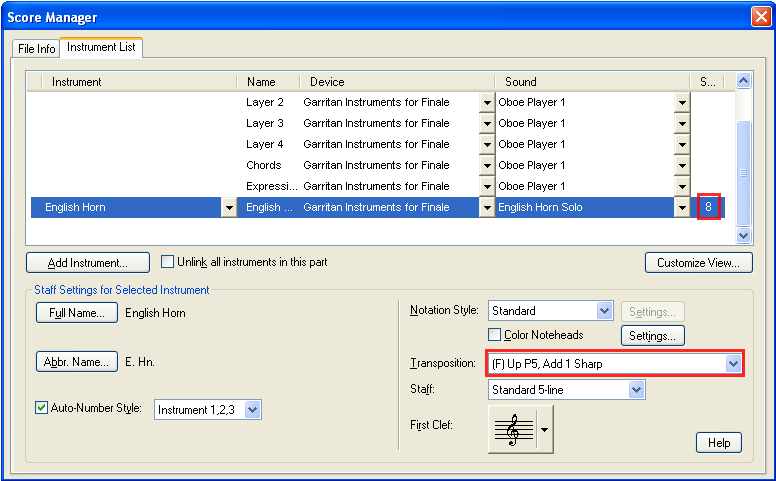Click the treble clef First Clef icon
This screenshot has height=481, width=776.
(514, 430)
